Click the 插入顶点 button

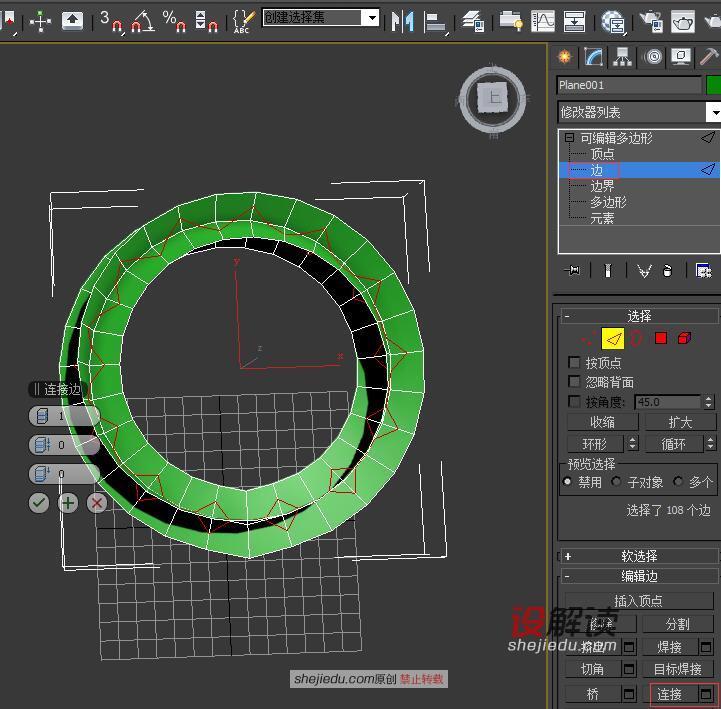click(639, 601)
